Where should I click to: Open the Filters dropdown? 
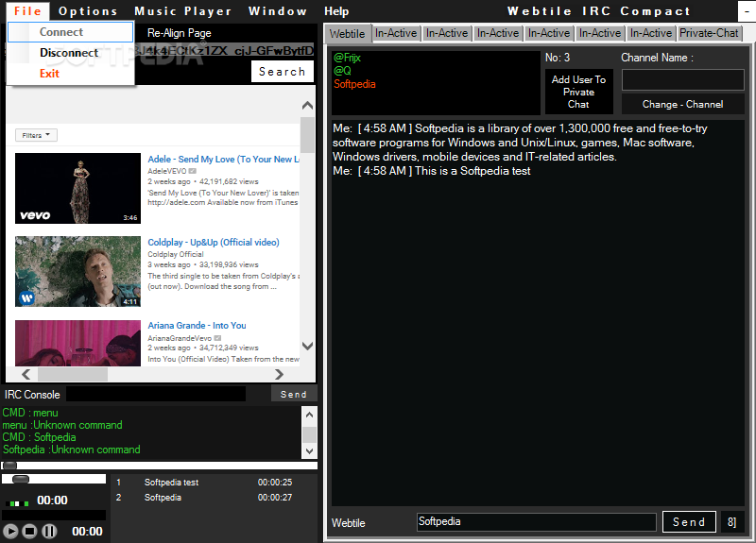pos(36,135)
